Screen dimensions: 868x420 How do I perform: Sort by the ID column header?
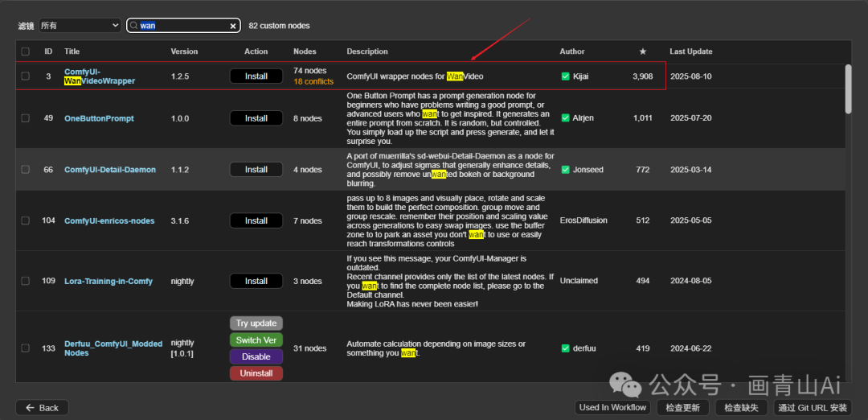49,51
